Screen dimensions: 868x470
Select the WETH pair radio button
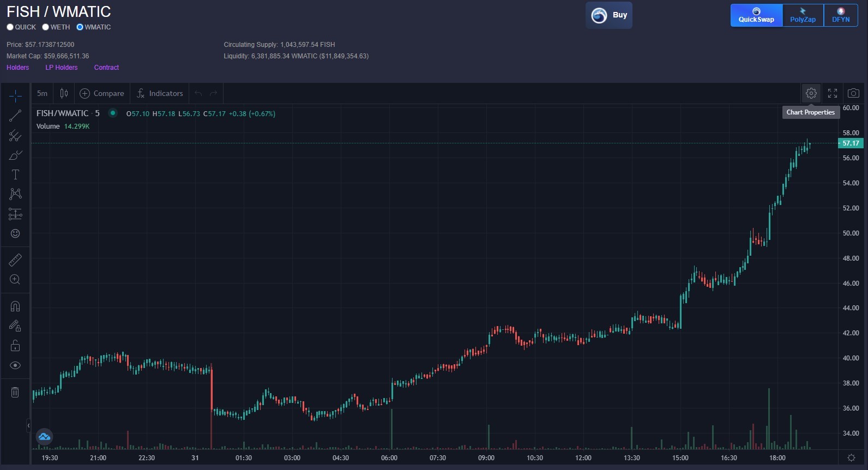click(x=45, y=27)
